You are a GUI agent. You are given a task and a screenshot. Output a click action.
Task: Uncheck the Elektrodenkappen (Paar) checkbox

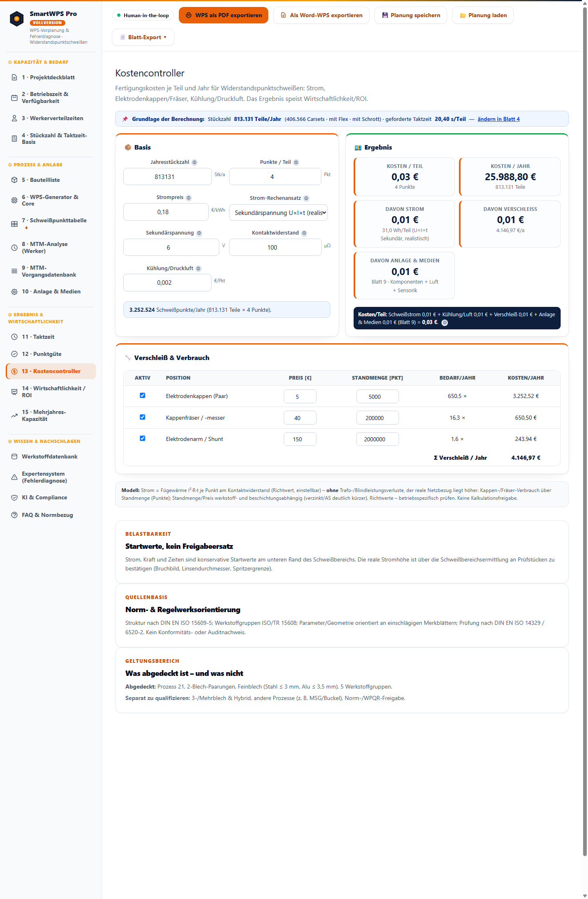tap(143, 396)
